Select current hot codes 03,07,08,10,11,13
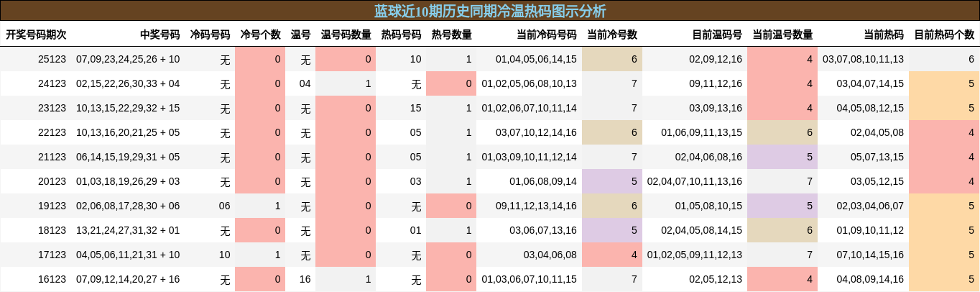Viewport: 980px width, 292px height. (x=864, y=59)
